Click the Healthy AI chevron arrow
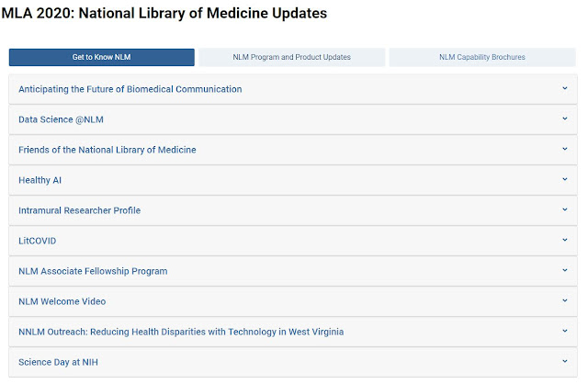Image resolution: width=588 pixels, height=384 pixels. 564,180
